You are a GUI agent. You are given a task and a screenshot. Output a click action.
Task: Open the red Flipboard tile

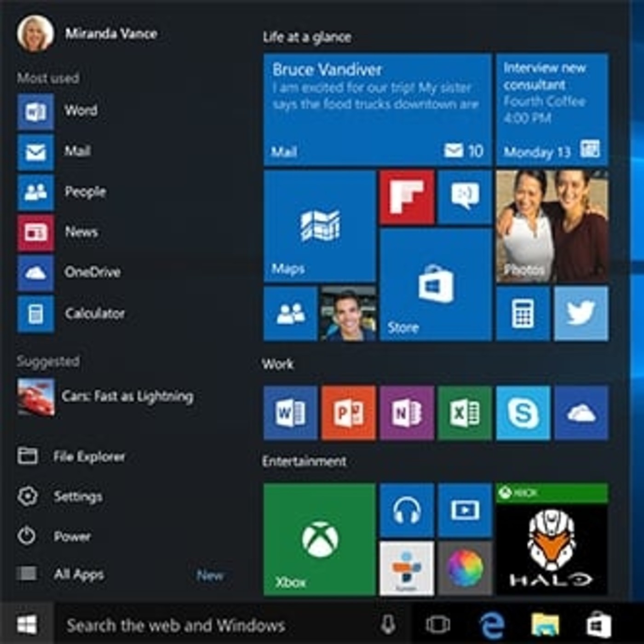click(x=407, y=197)
